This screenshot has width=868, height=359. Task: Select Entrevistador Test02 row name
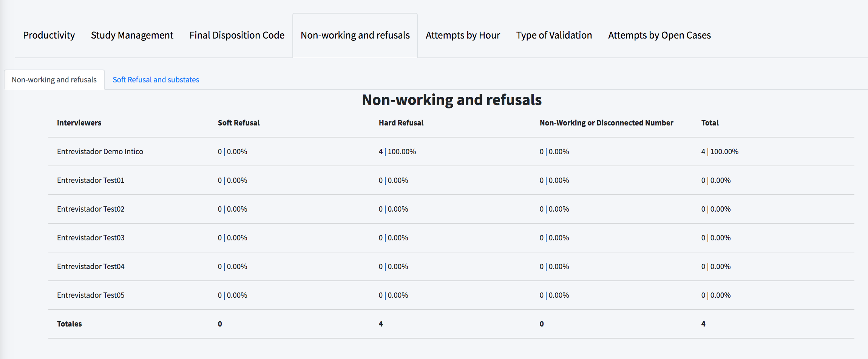91,209
